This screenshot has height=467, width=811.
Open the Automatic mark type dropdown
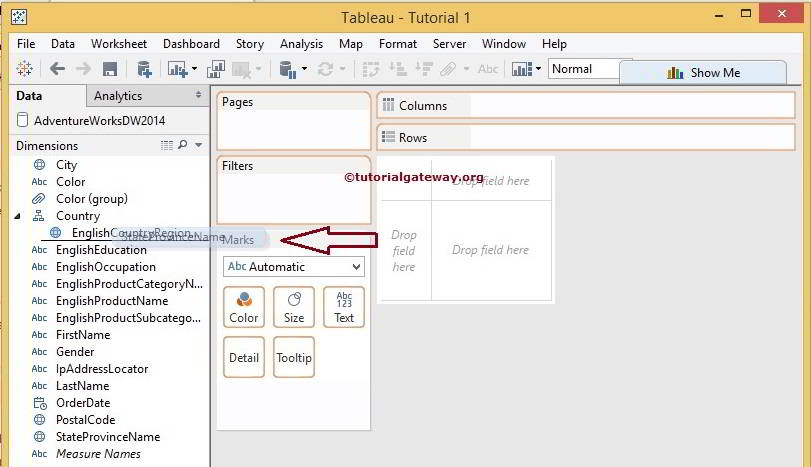coord(294,267)
